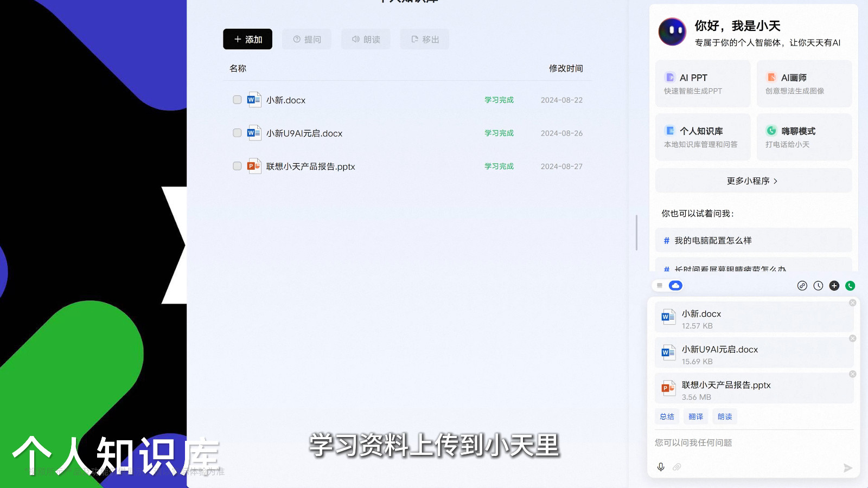Expand 更多小程序
868x488 pixels.
pos(754,181)
